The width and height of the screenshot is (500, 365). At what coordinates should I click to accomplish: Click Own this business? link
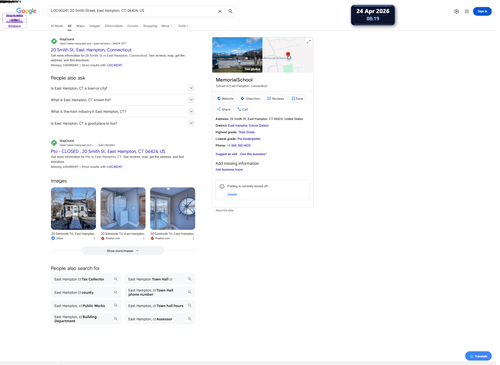[253, 154]
